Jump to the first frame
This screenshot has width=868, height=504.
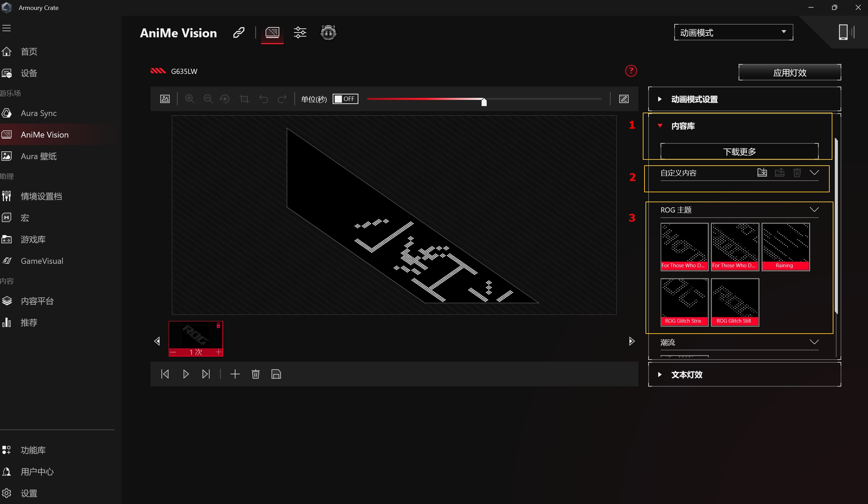165,374
